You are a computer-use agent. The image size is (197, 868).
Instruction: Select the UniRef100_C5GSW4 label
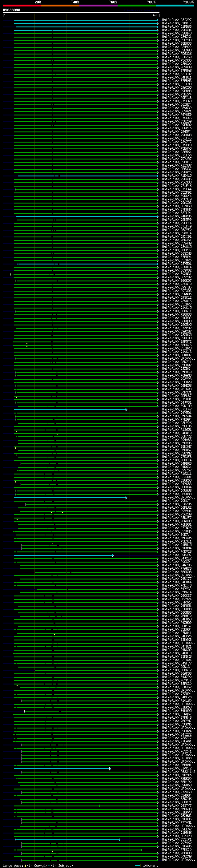coord(176,416)
